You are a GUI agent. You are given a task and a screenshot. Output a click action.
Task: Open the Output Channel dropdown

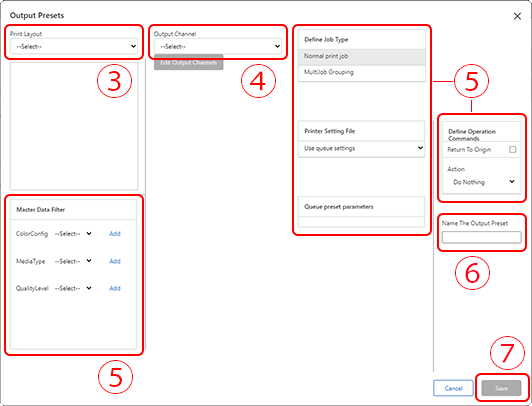coord(217,46)
